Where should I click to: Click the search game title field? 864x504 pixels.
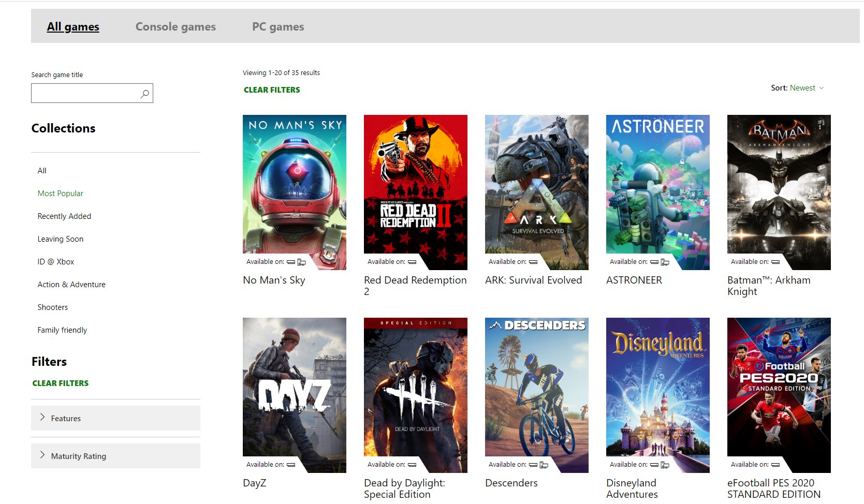[92, 93]
